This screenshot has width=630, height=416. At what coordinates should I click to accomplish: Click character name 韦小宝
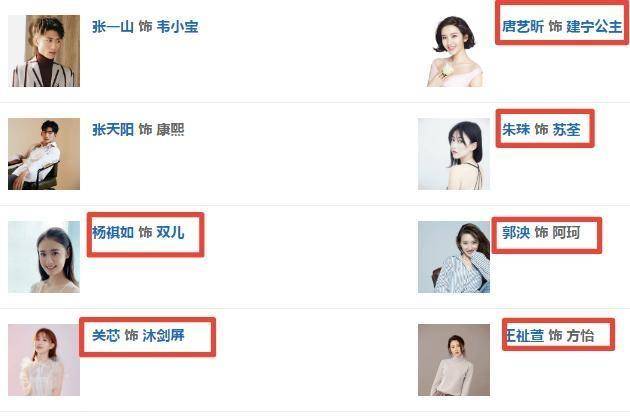(x=177, y=27)
